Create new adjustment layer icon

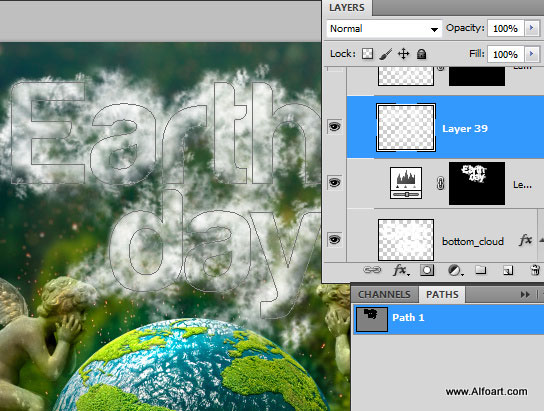tap(455, 270)
